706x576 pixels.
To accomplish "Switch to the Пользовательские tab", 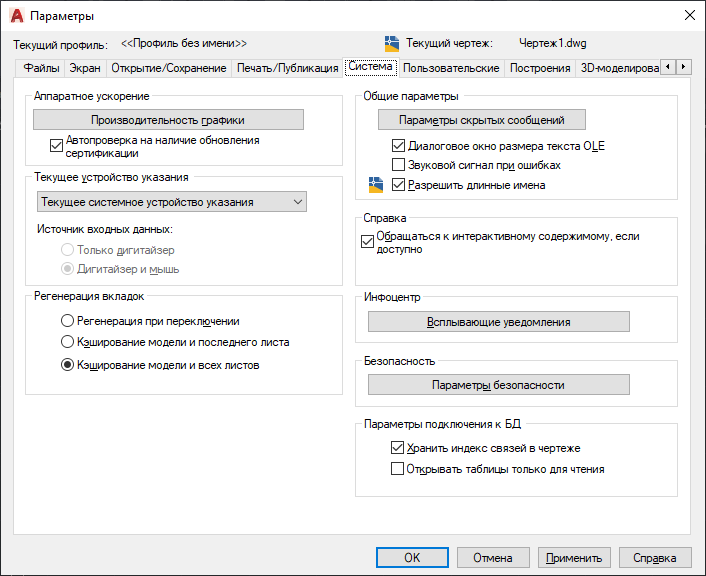I will click(x=451, y=68).
